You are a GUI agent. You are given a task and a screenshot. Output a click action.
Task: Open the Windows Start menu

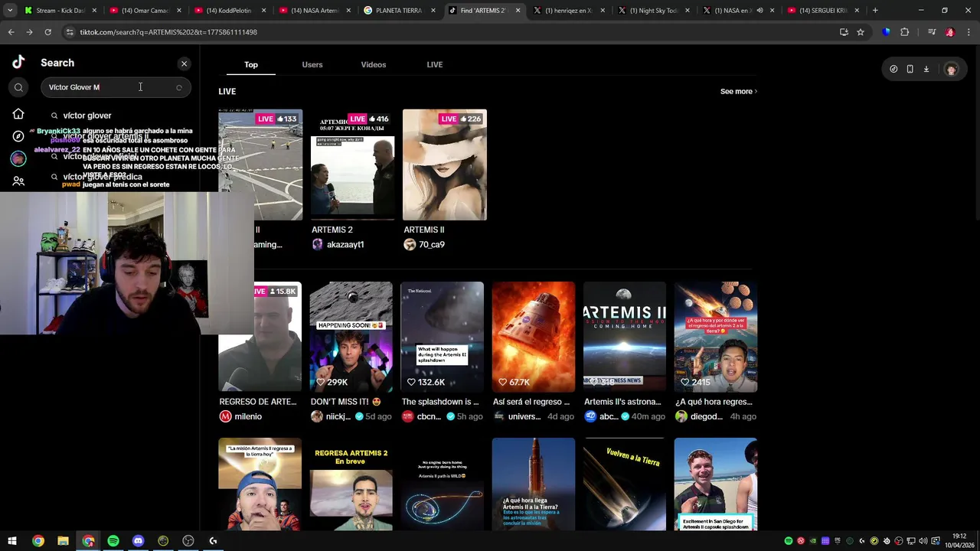tap(12, 541)
